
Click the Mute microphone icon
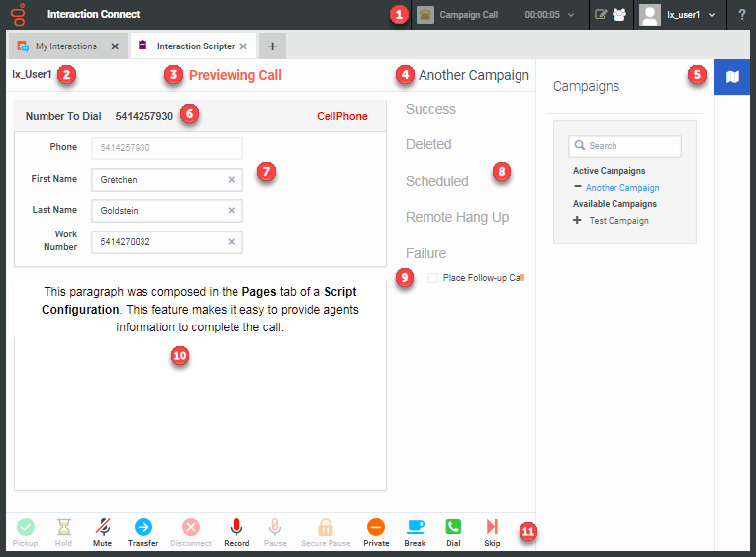103,528
